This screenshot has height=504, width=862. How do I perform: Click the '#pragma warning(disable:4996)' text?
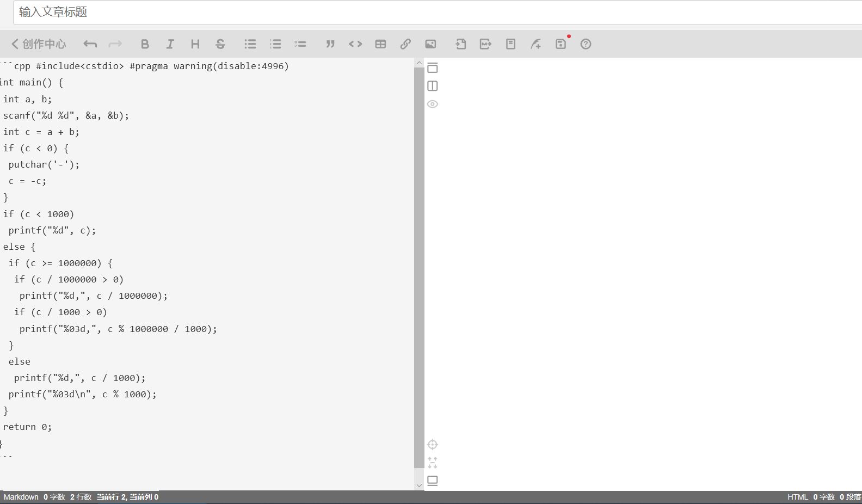coord(210,66)
